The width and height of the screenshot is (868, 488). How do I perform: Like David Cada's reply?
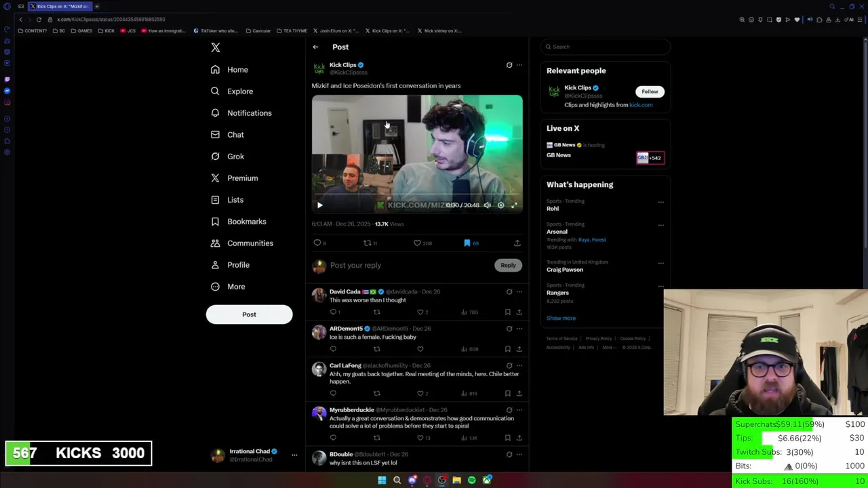[420, 312]
